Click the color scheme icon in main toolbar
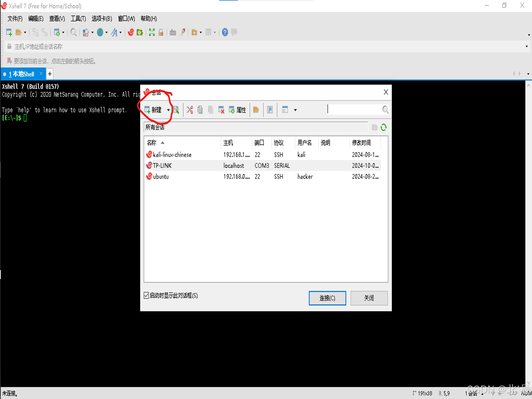Screen dimensions: 532x399 85,33
